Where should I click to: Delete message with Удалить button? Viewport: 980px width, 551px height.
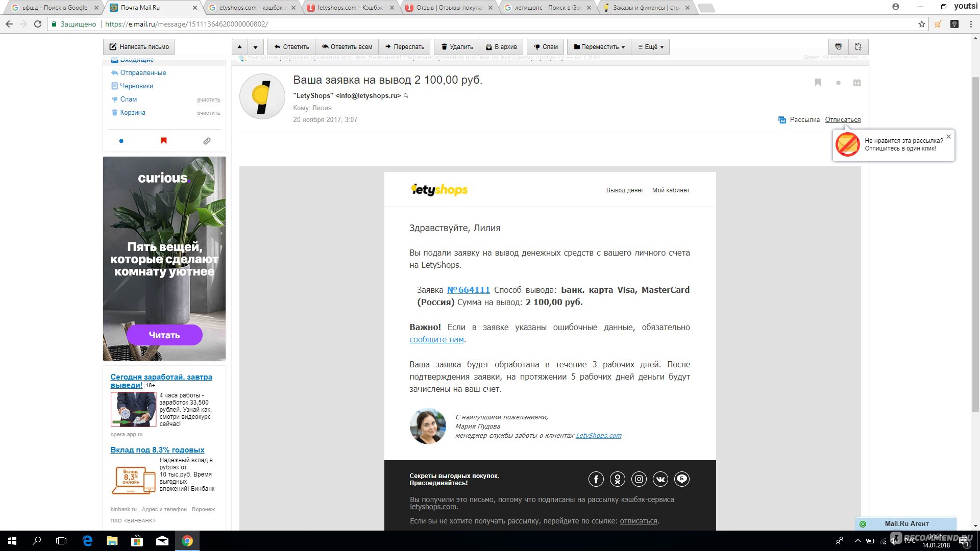(x=457, y=47)
